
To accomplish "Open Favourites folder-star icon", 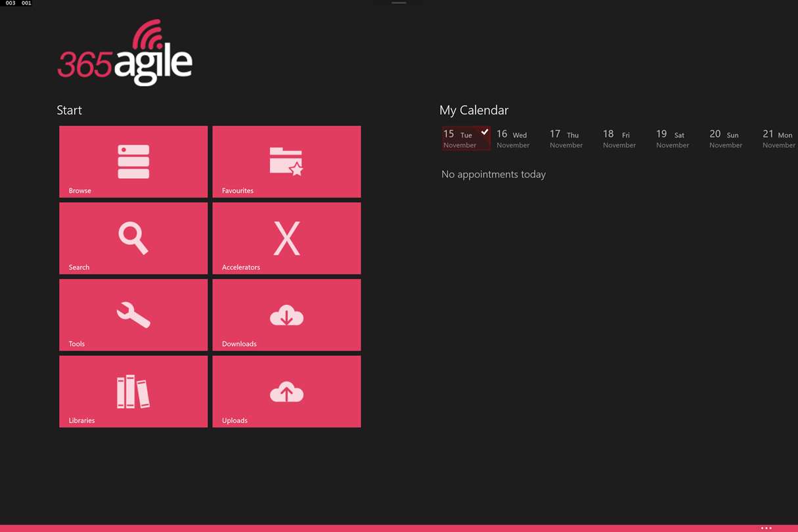I will click(286, 161).
